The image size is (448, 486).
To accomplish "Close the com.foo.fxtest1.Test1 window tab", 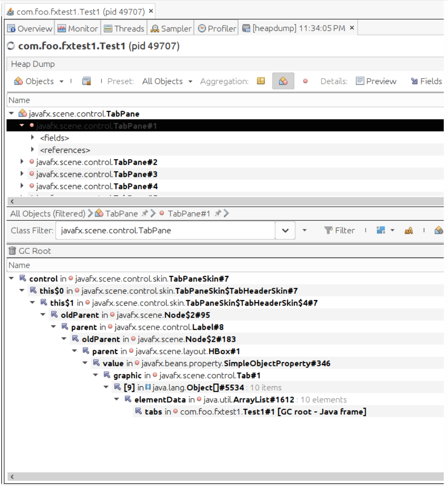I will [152, 10].
